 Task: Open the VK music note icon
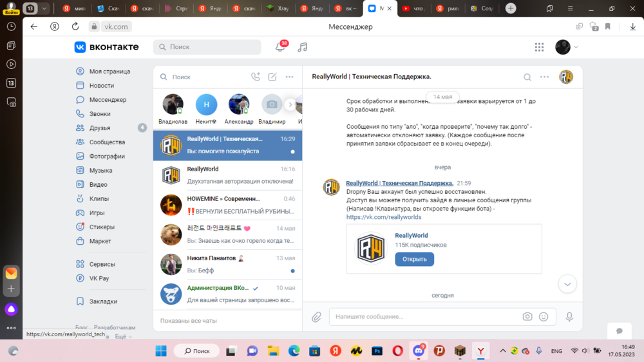point(303,47)
